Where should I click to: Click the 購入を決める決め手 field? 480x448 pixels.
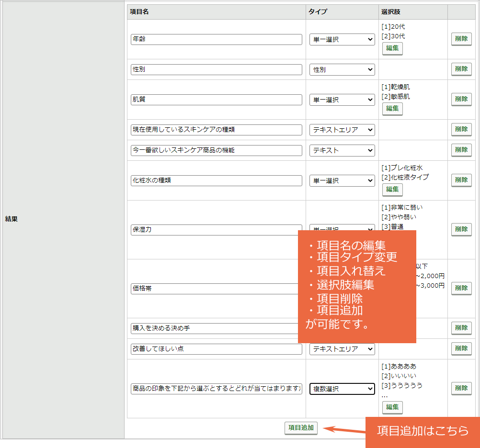pos(214,328)
